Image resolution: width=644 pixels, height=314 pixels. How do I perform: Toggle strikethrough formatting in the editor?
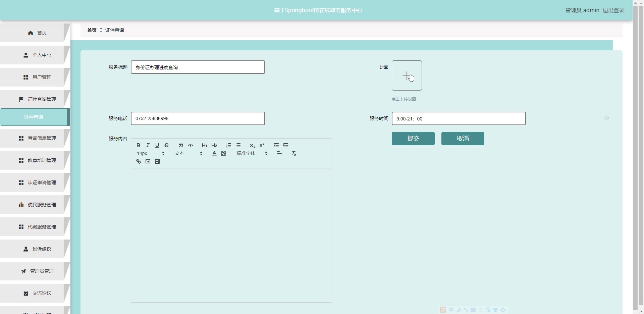[167, 145]
